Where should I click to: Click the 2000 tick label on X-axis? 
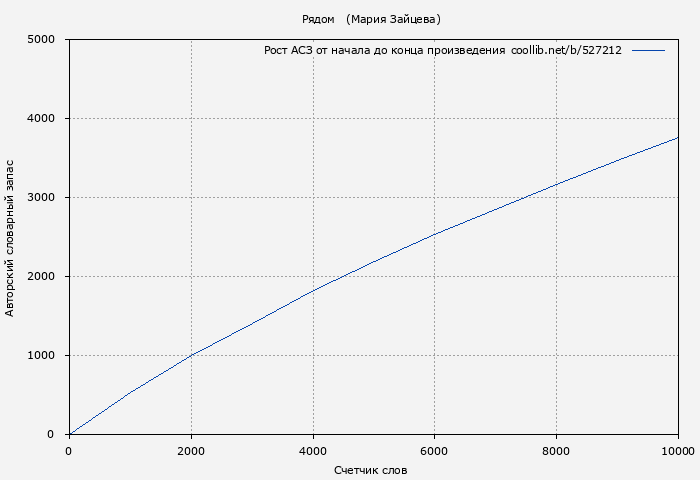click(x=191, y=451)
